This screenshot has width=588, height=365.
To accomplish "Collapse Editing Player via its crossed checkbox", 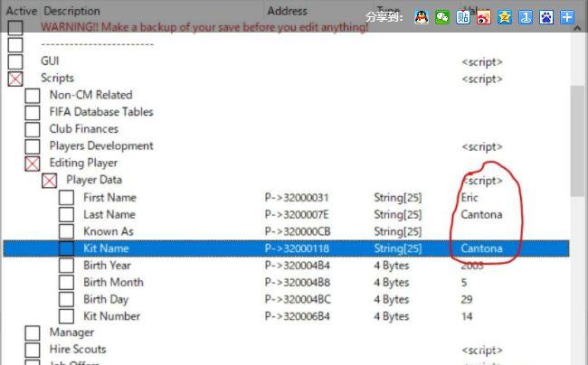I will tap(33, 164).
